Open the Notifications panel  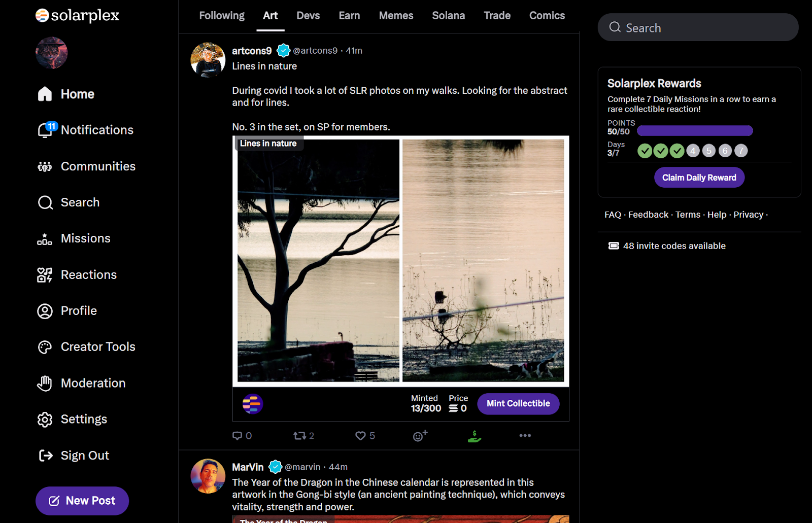[x=97, y=130]
